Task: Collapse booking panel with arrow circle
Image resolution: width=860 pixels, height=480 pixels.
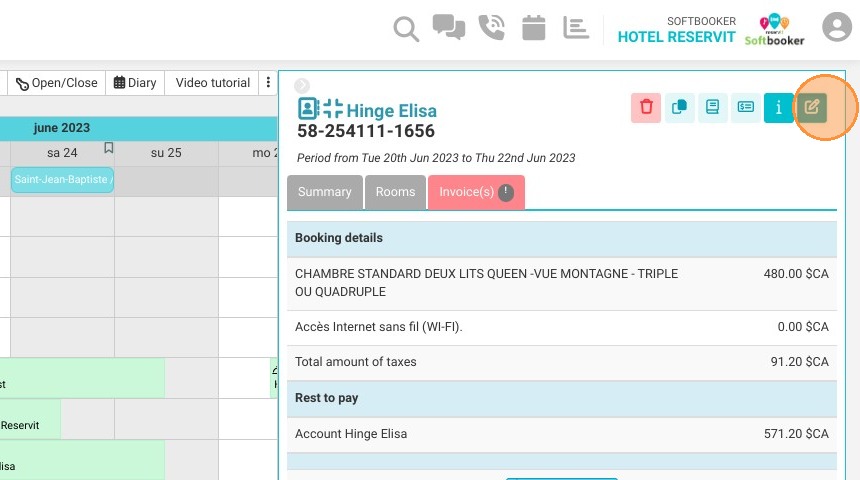Action: pos(302,86)
